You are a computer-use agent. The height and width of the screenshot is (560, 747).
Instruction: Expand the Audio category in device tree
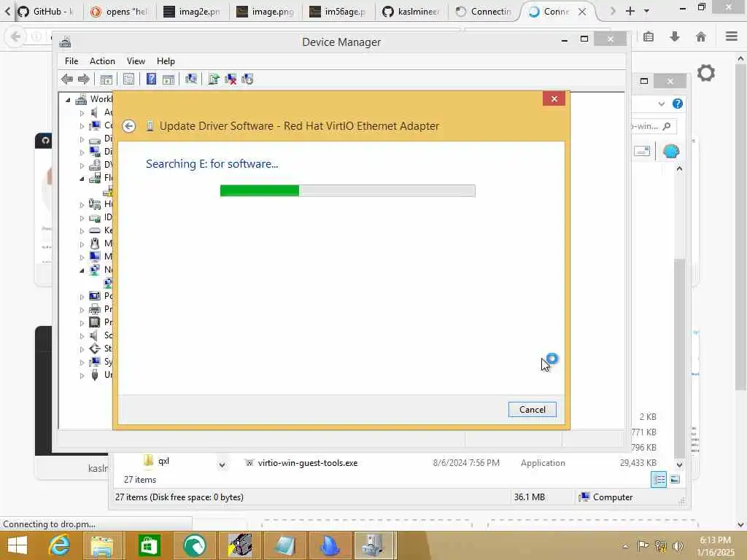82,113
